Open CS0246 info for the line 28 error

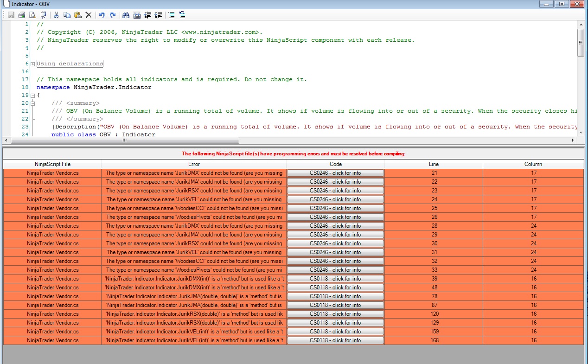tap(335, 226)
